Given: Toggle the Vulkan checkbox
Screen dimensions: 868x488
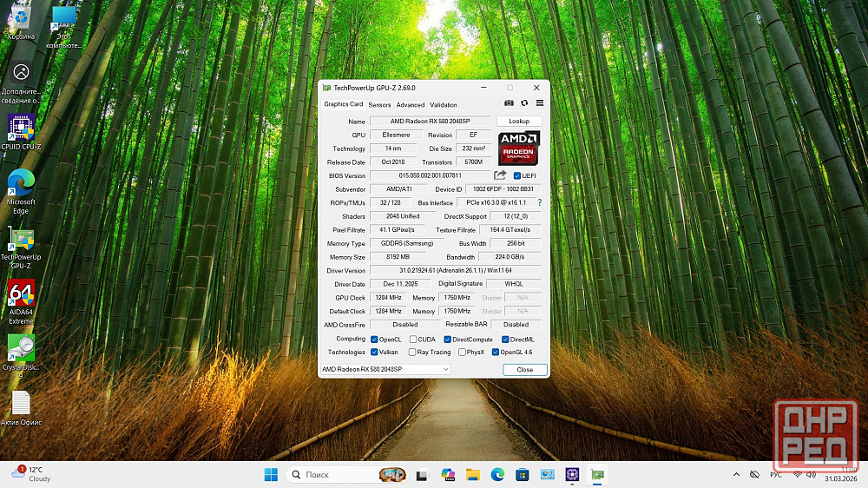Looking at the screenshot, I should point(374,353).
